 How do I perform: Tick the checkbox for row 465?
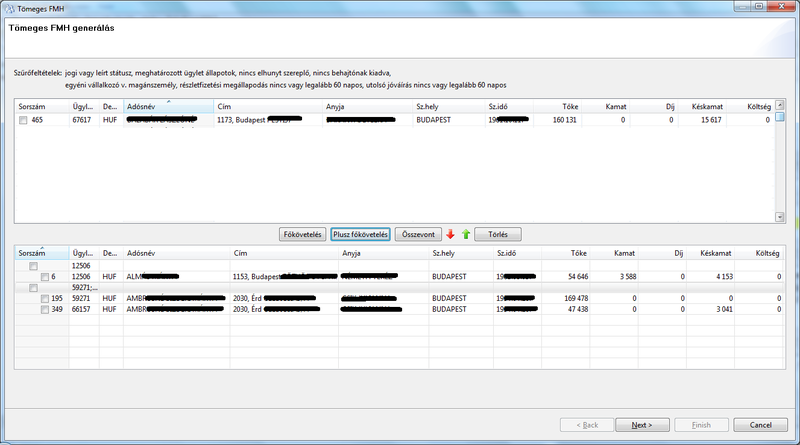[23, 120]
